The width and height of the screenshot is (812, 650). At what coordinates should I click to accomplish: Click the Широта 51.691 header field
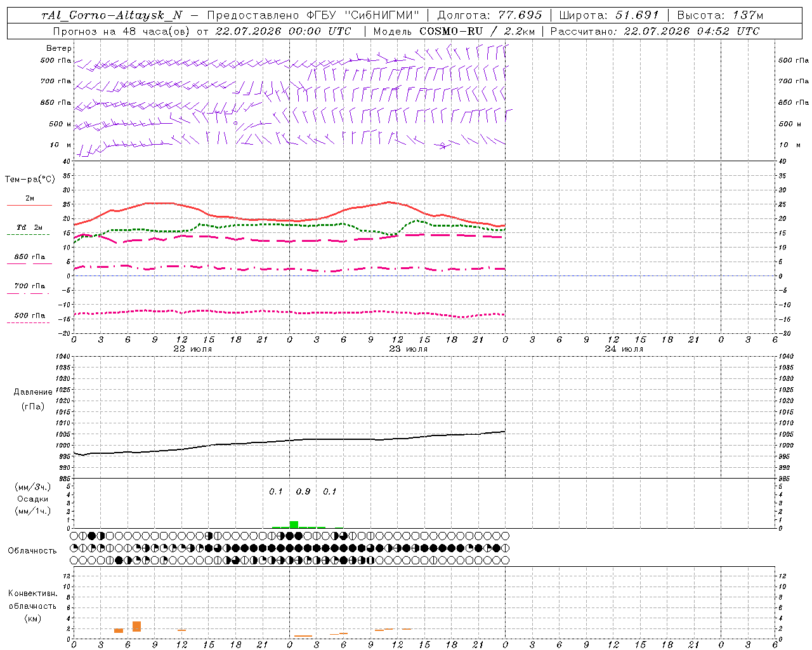tap(609, 15)
